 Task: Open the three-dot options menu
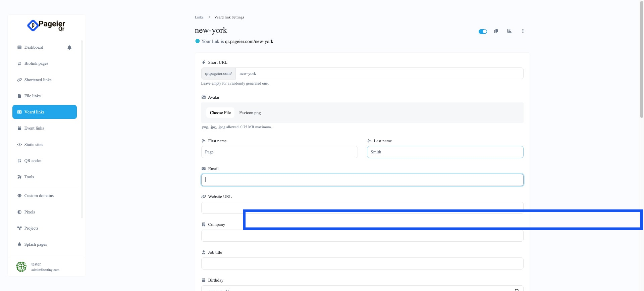523,31
